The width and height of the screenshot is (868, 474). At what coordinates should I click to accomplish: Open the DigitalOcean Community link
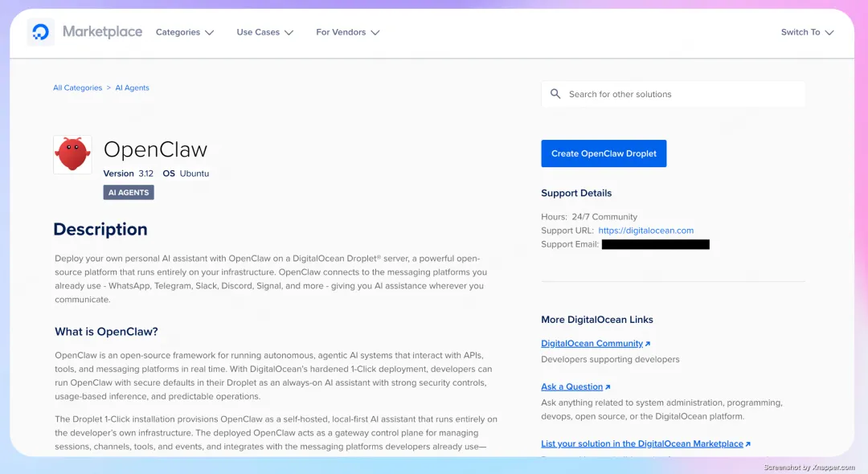coord(592,344)
